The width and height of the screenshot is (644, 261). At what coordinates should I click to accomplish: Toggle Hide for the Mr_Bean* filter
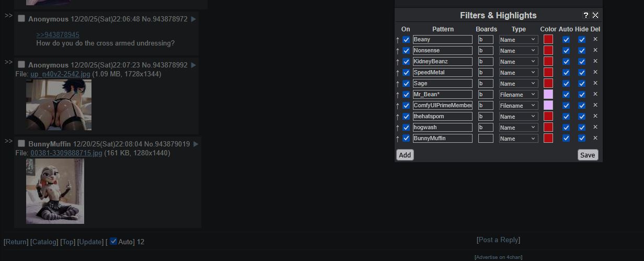[582, 95]
